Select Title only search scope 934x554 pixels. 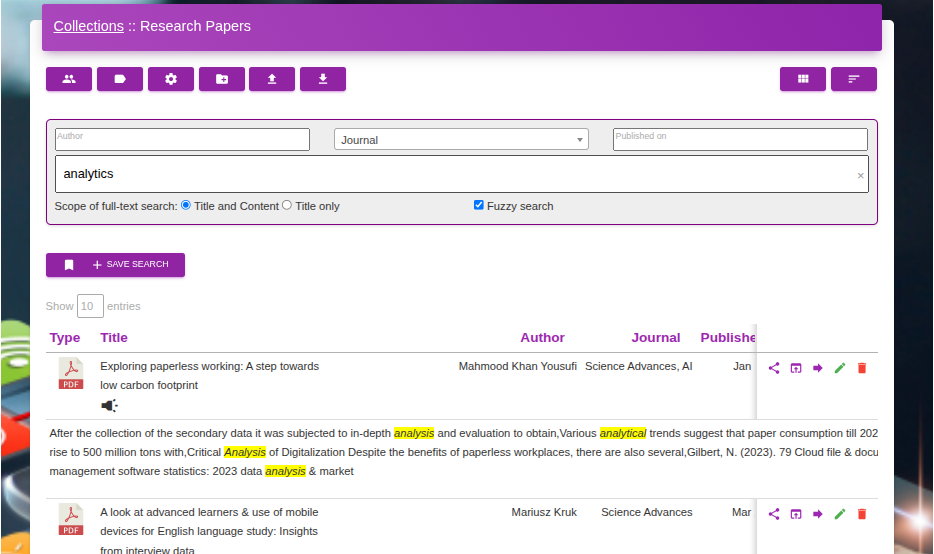(287, 205)
